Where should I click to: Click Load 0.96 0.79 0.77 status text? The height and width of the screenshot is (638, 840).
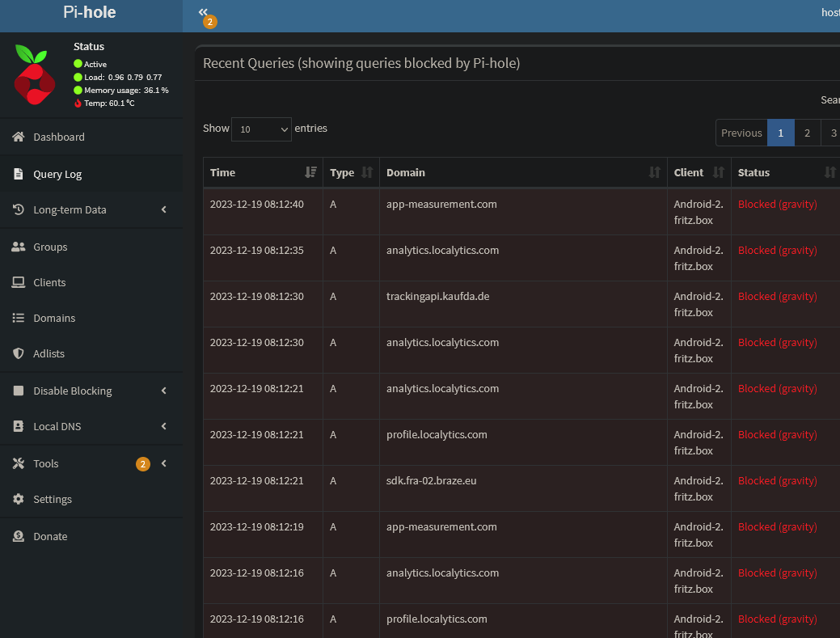pos(123,77)
